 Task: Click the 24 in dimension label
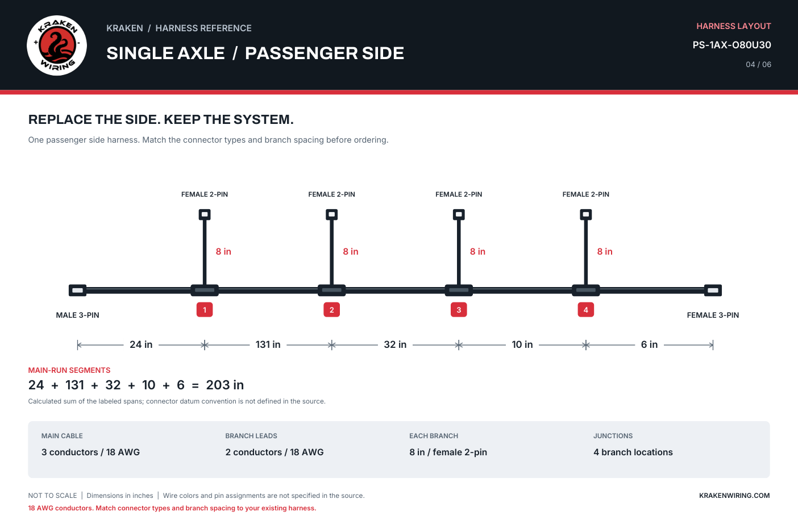pos(141,344)
